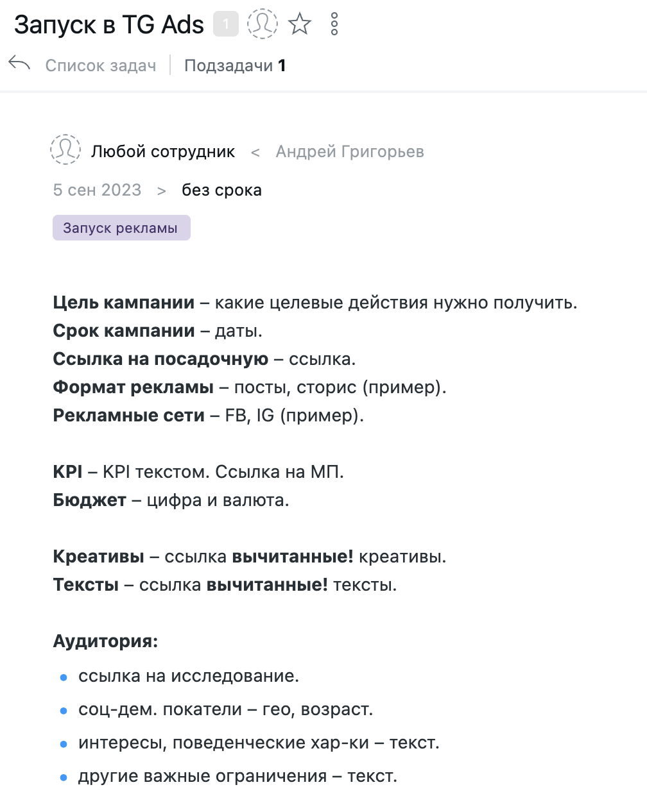Change deadline by clicking без срока
The width and height of the screenshot is (647, 812).
point(221,190)
